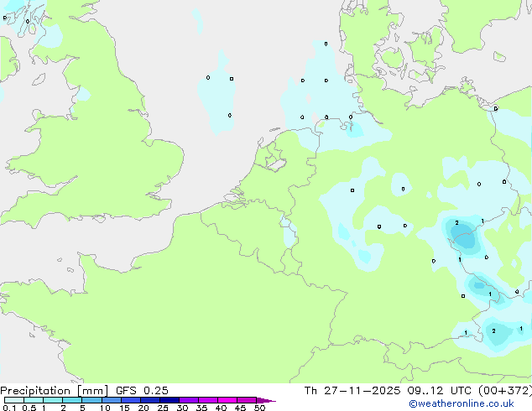
Task: Click the '25' legend scale label
Action: [163, 408]
